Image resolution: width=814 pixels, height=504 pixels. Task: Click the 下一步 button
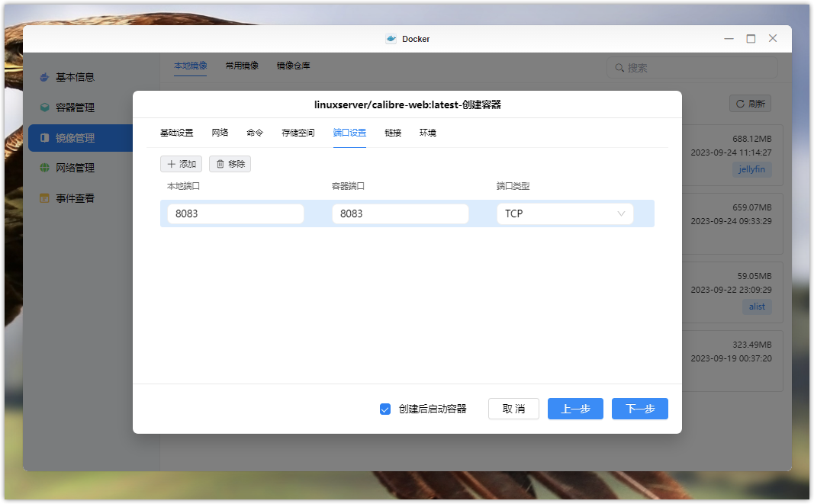click(640, 409)
